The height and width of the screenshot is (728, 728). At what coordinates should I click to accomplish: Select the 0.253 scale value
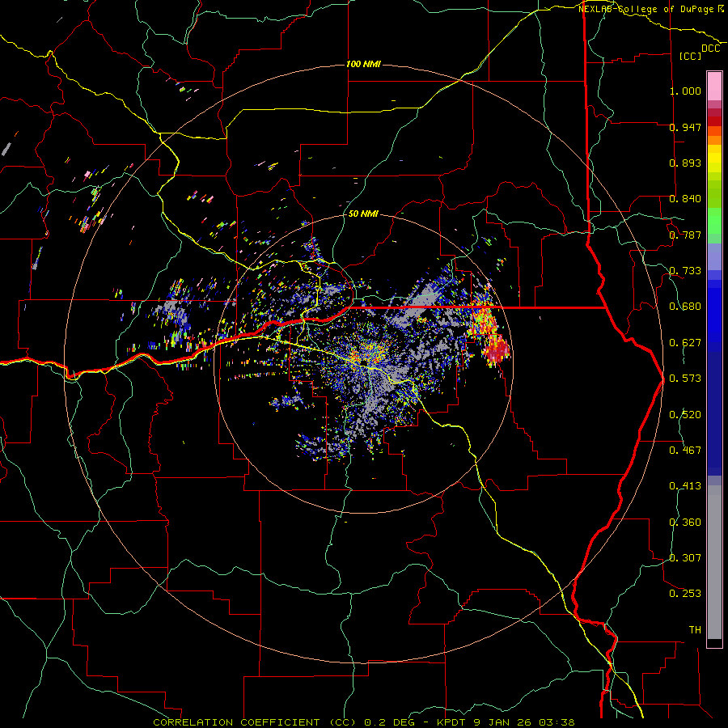[685, 594]
